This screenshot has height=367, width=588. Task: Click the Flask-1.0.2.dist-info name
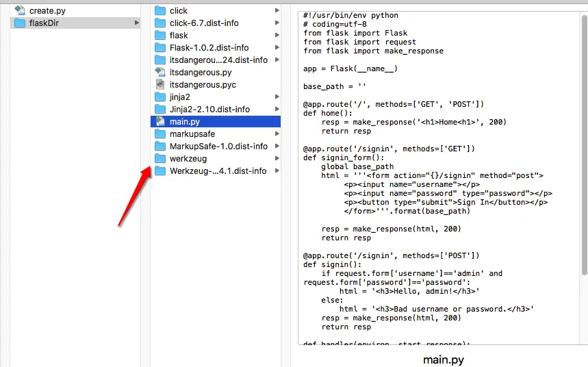click(209, 48)
